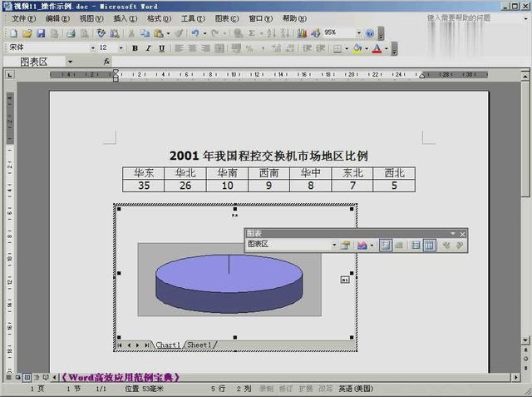Viewport: 532px width, 397px height.
Task: Expand the font size 12 dropdown
Action: tap(121, 48)
